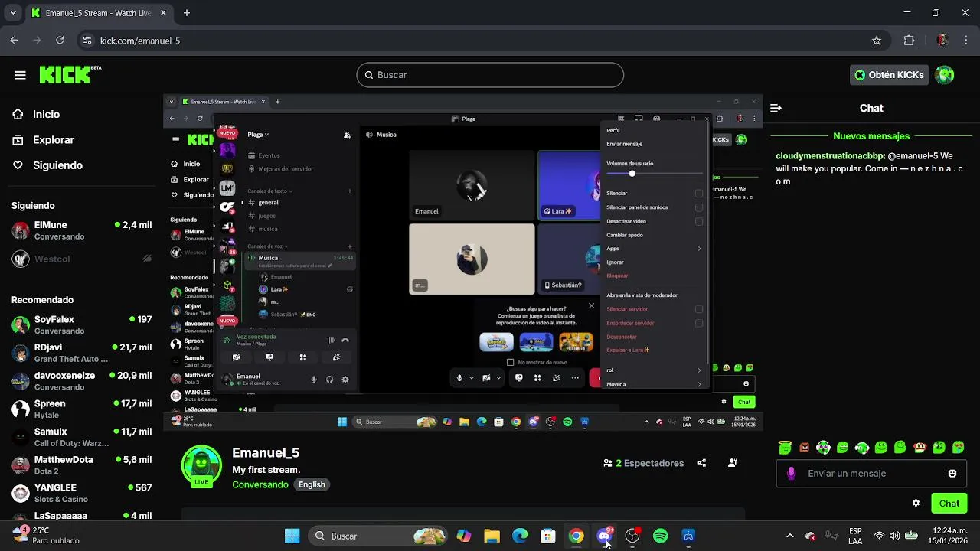Click the big green Chat send button

click(949, 503)
